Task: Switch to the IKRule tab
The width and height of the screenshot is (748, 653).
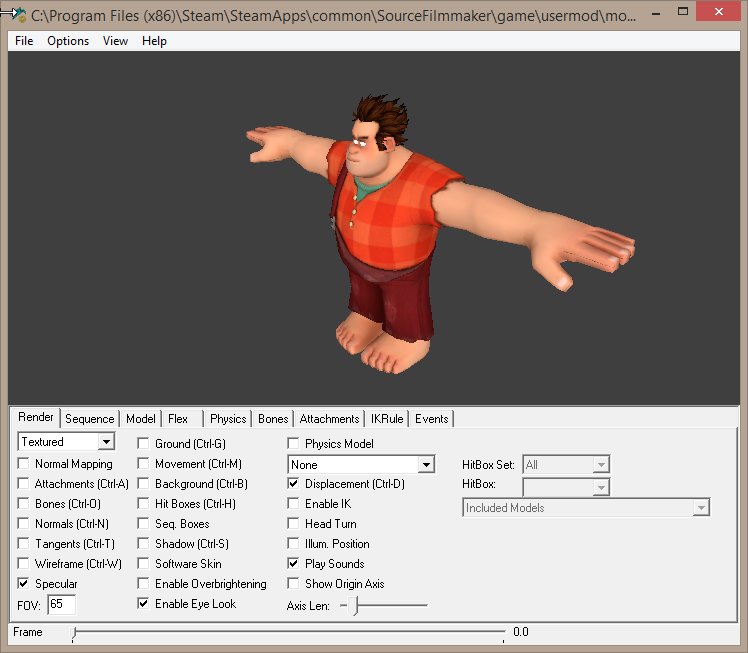Action: coord(387,419)
